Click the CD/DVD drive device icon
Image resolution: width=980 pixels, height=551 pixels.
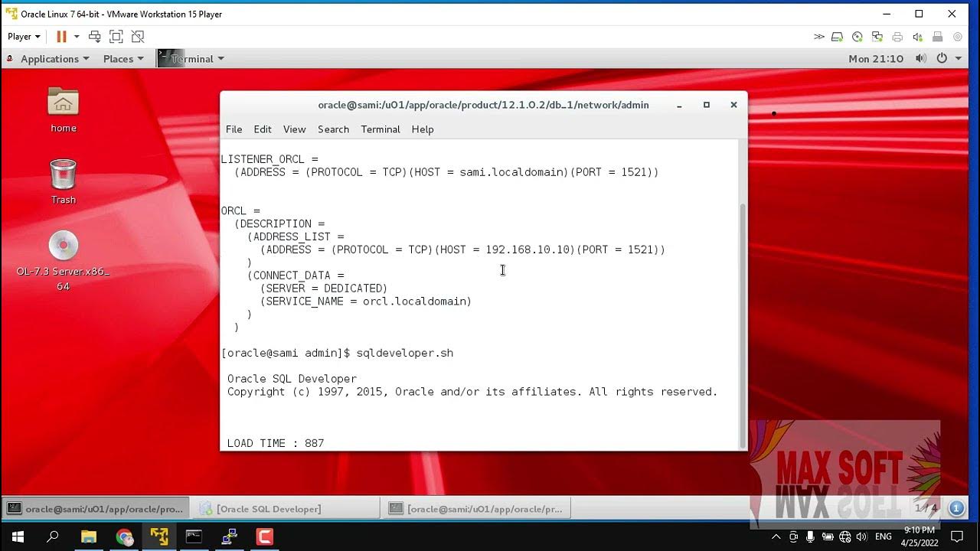(x=857, y=37)
